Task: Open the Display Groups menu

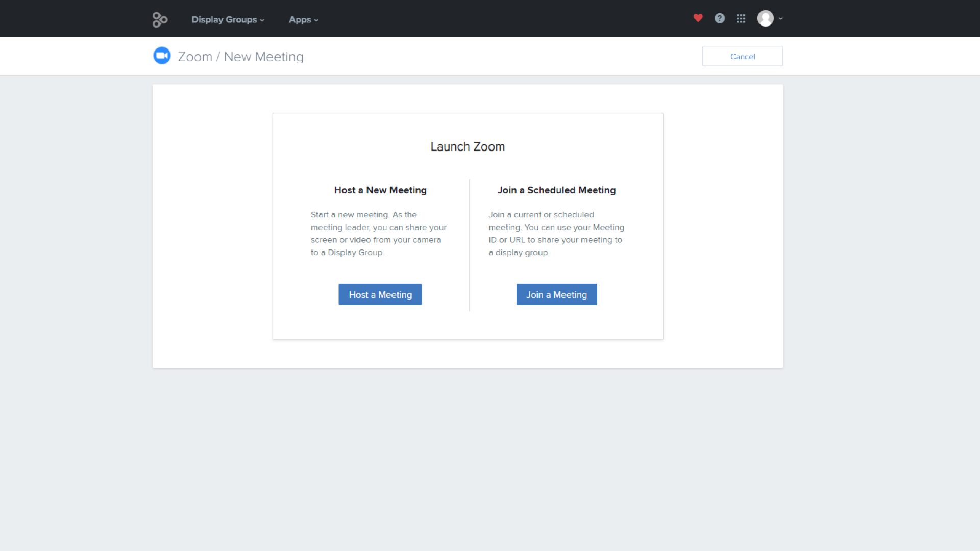Action: tap(228, 19)
